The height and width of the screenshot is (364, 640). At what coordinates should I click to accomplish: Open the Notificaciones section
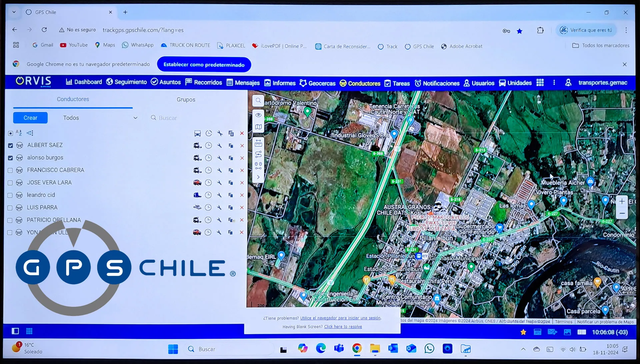[437, 83]
